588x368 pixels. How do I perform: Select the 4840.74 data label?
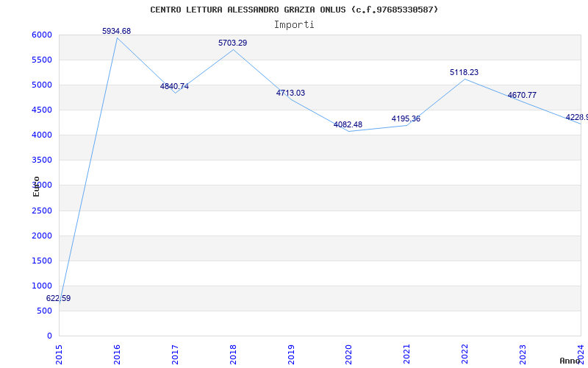(174, 86)
